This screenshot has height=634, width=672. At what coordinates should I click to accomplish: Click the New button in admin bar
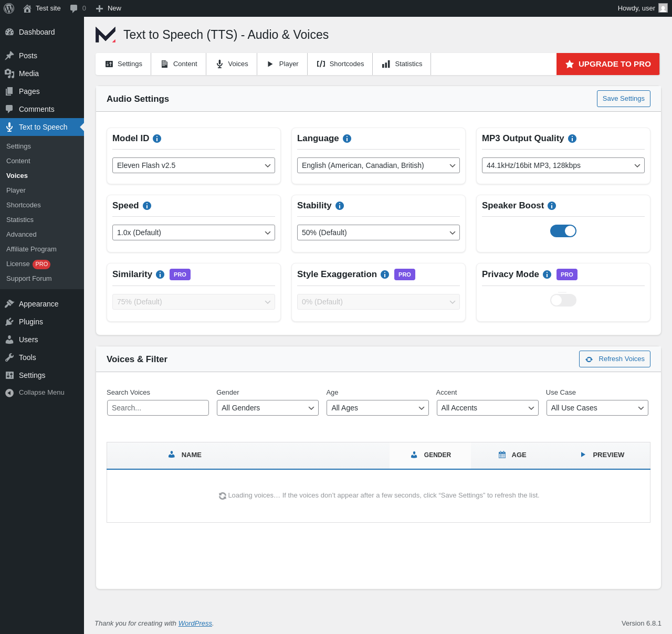pyautogui.click(x=109, y=8)
